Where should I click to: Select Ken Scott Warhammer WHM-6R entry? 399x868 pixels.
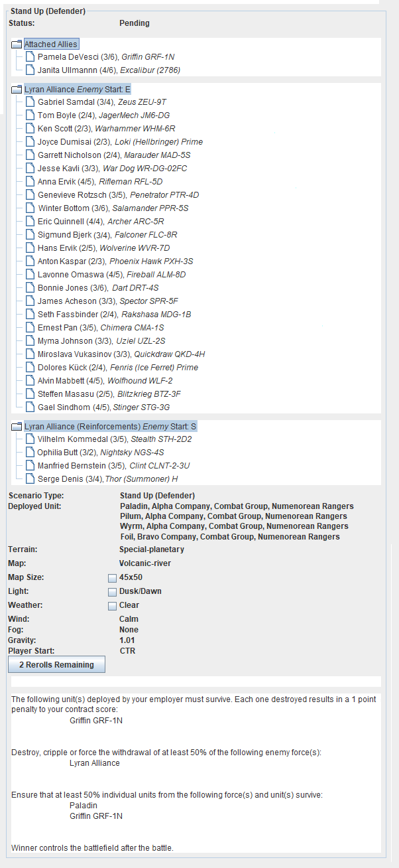click(106, 129)
